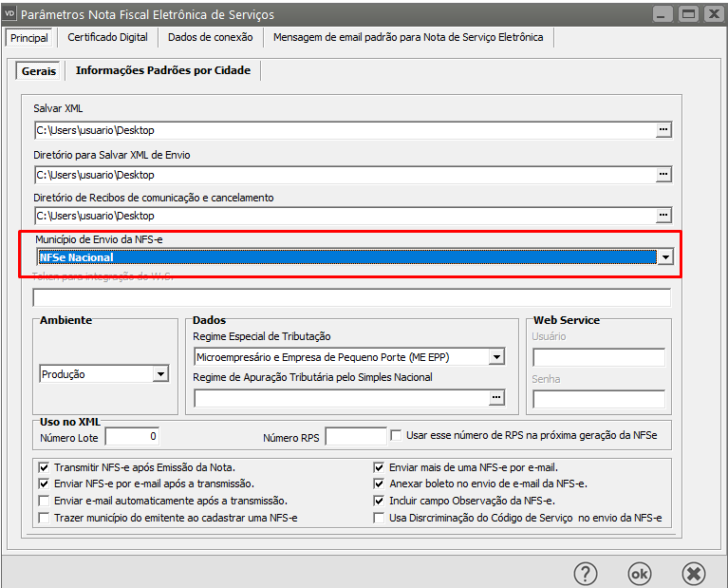The width and height of the screenshot is (728, 588).
Task: Browse folder for Salvar XML path
Action: [663, 130]
